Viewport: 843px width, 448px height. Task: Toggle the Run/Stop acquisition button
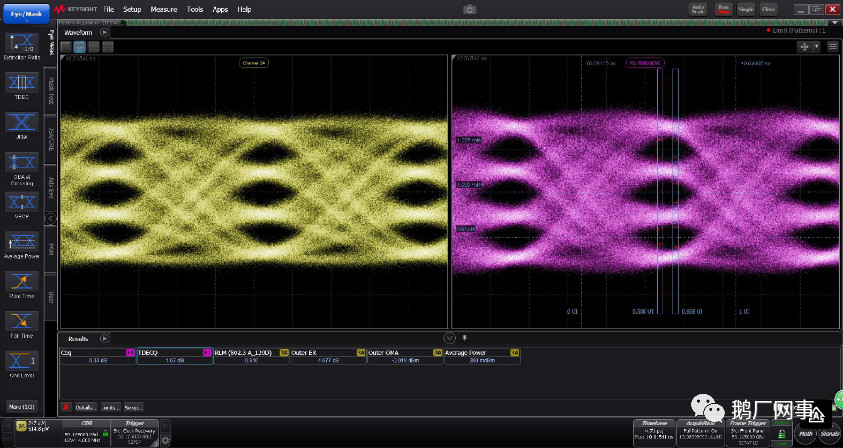point(723,9)
